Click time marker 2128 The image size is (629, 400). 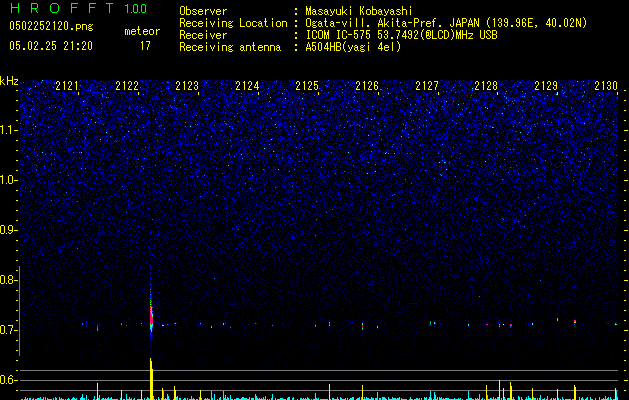point(486,86)
